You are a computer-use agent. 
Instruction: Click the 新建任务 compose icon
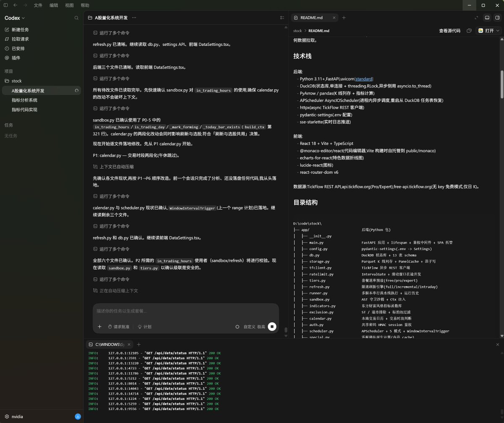tap(7, 30)
